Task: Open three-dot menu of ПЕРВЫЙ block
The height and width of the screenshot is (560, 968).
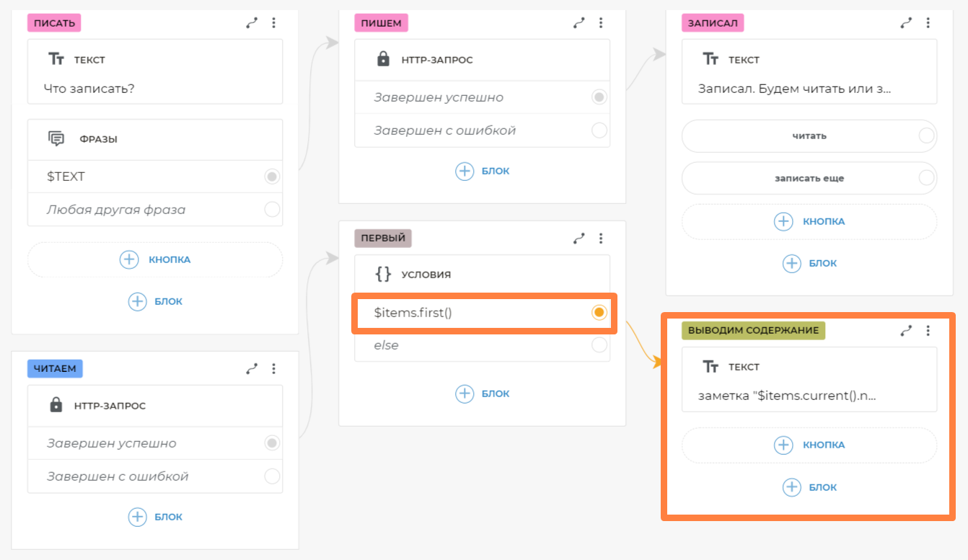Action: pyautogui.click(x=601, y=238)
